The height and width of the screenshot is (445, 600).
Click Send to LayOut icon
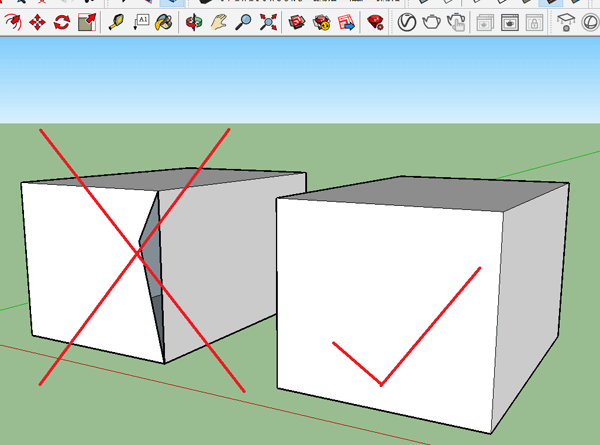346,22
